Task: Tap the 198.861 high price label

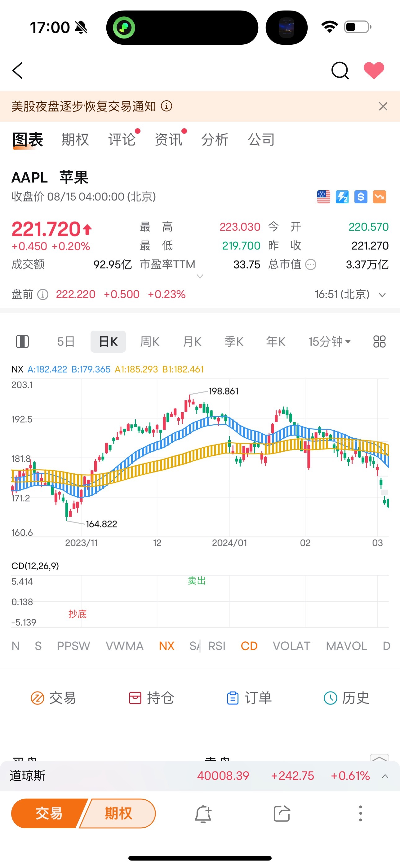Action: (x=224, y=391)
